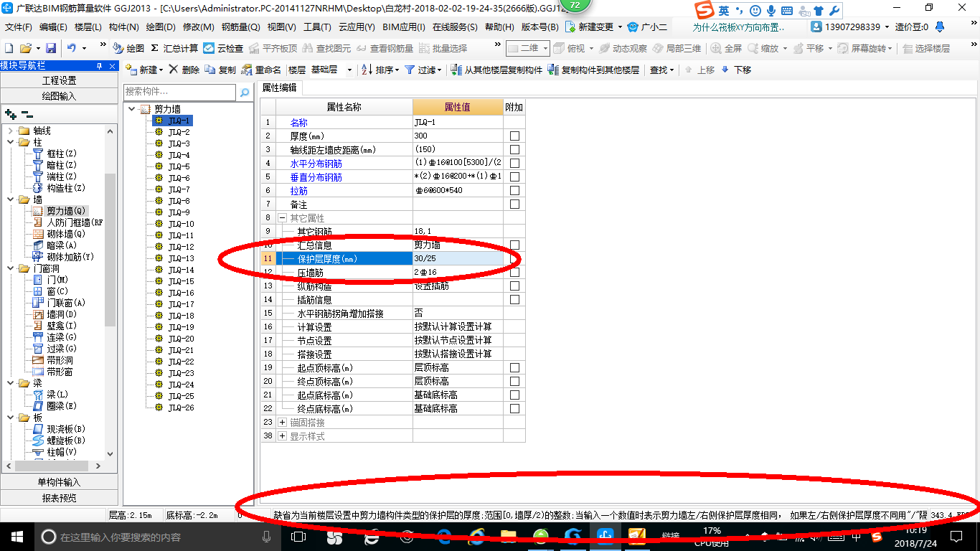Click expand-all plus icon in navigation panel
980x551 pixels.
pos(10,113)
